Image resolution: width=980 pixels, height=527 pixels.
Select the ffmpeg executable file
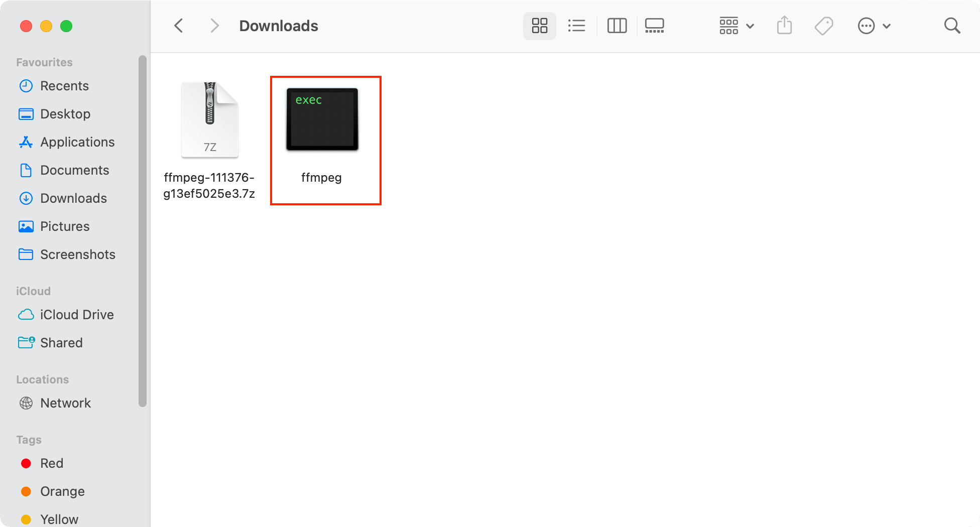322,119
